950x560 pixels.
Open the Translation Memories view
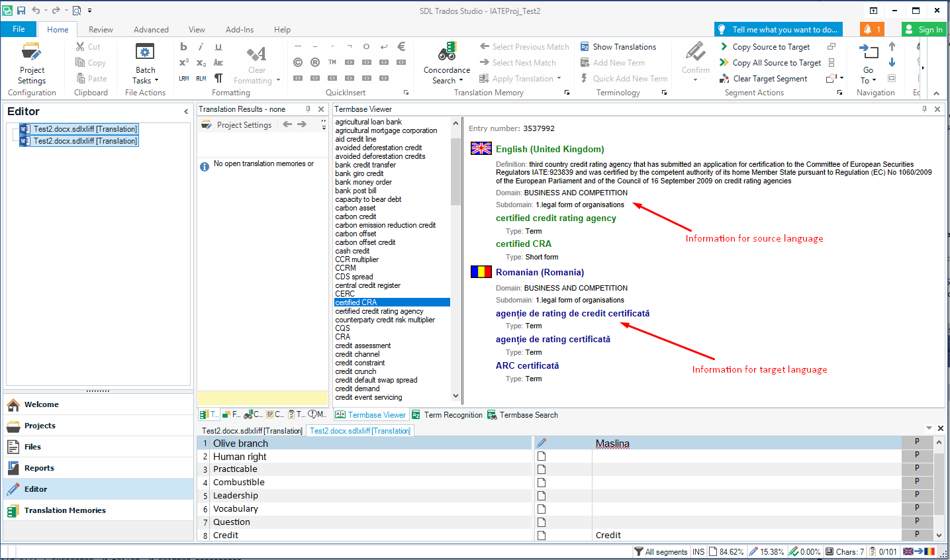tap(99, 510)
